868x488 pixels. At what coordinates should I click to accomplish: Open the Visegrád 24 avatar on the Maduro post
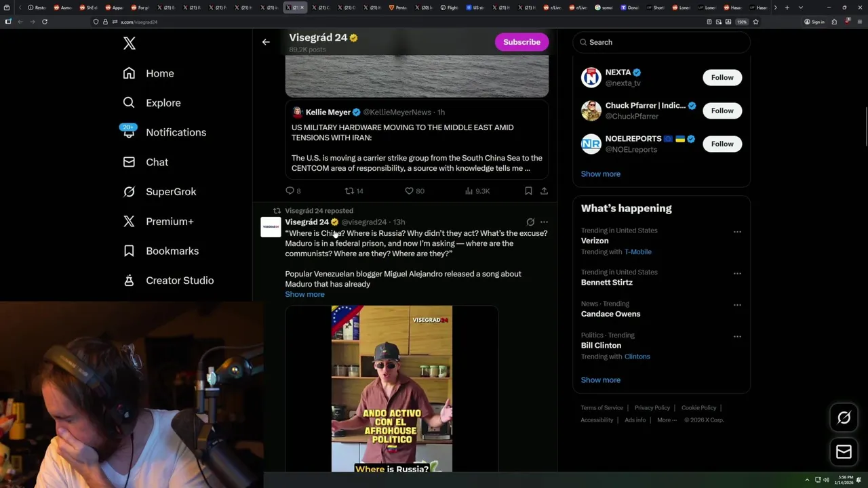click(271, 227)
